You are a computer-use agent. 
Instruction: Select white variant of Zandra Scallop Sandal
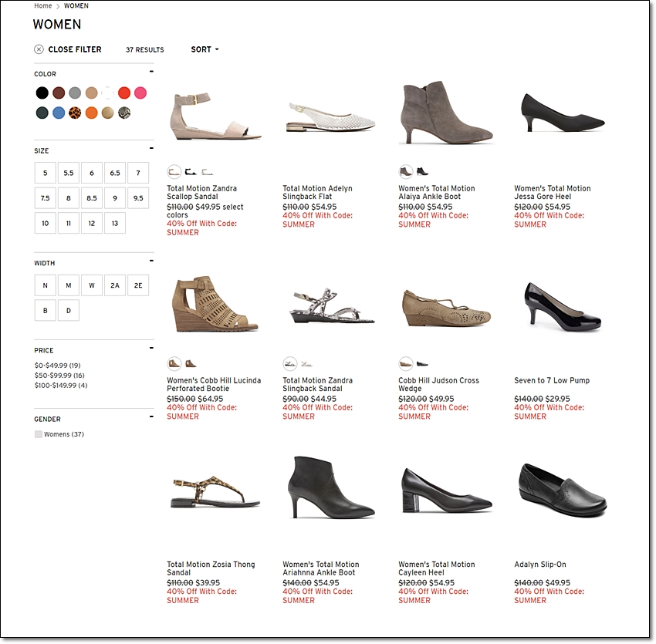(207, 172)
